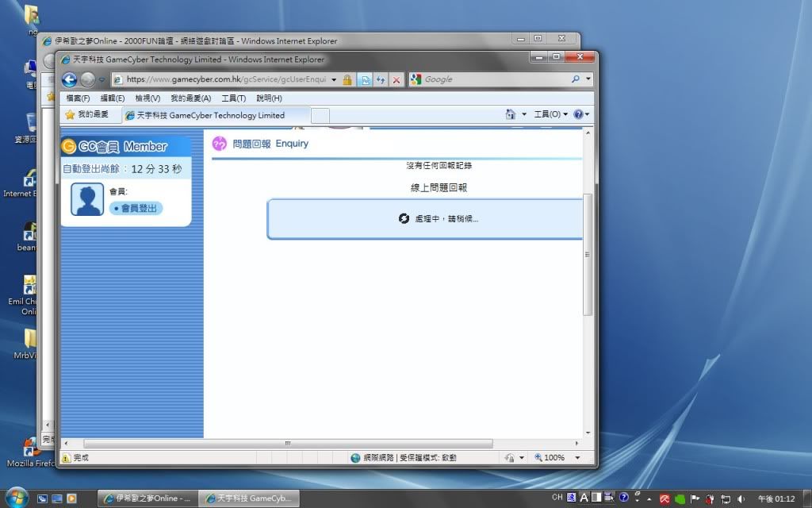Open search provider options dropdown arrow
The width and height of the screenshot is (812, 508).
click(588, 79)
